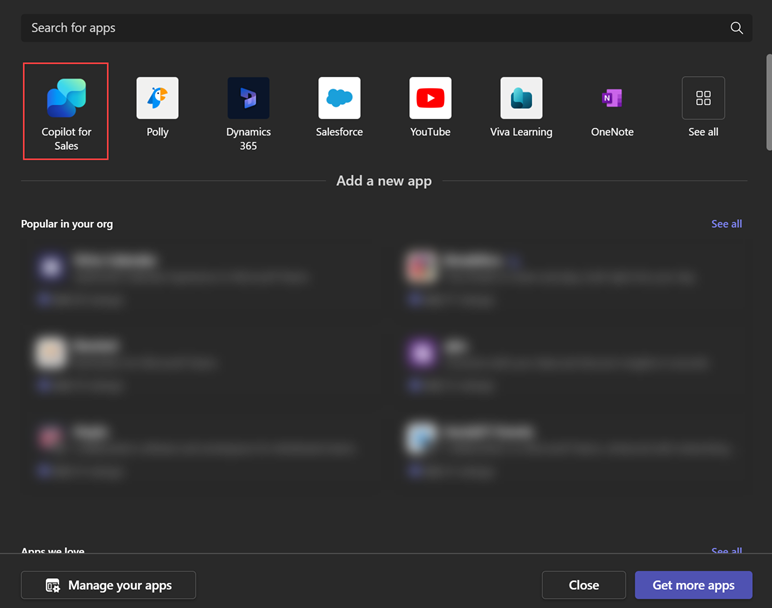772x608 pixels.
Task: Open the Salesforce app
Action: tap(339, 98)
